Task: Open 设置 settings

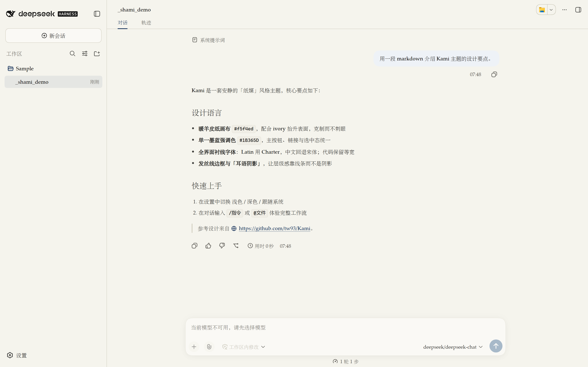Action: click(x=17, y=355)
